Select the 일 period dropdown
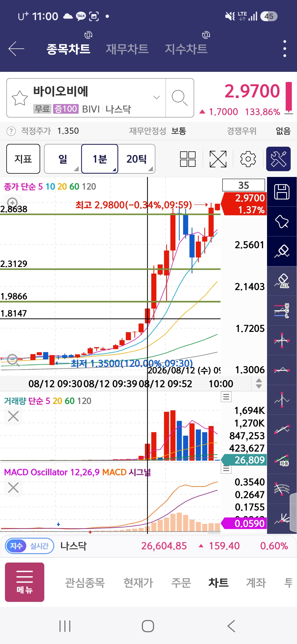The height and width of the screenshot is (644, 297). pyautogui.click(x=63, y=159)
